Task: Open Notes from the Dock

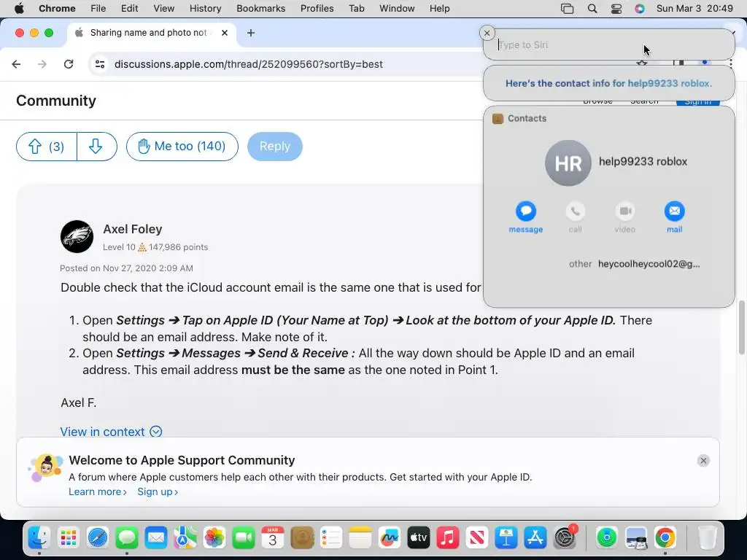Action: click(x=360, y=538)
